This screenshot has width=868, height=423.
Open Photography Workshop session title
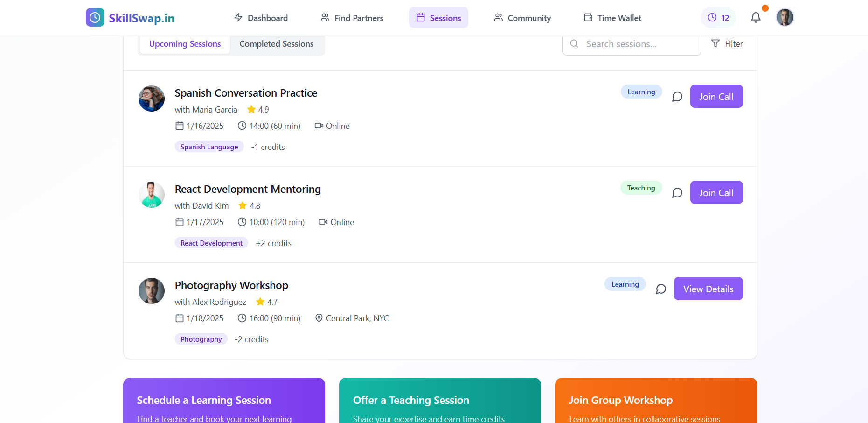[231, 285]
